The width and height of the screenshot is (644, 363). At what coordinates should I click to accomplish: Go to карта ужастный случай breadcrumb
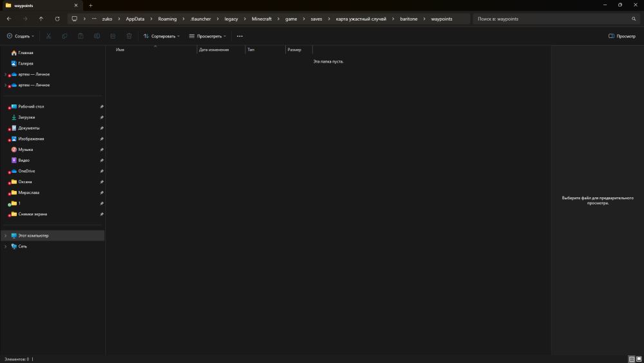point(361,19)
